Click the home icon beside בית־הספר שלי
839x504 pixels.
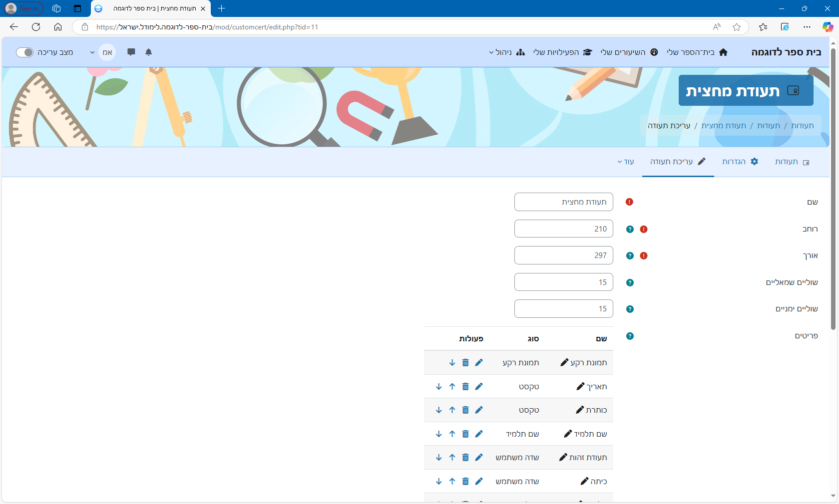723,52
